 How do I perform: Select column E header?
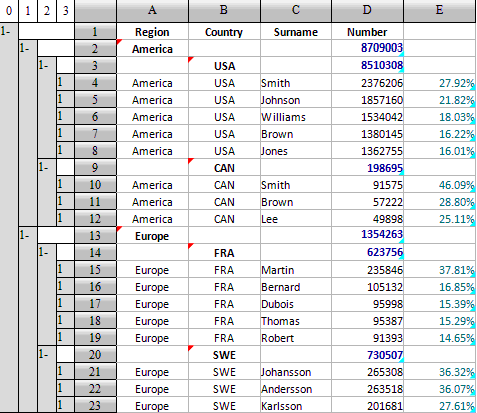(x=440, y=11)
